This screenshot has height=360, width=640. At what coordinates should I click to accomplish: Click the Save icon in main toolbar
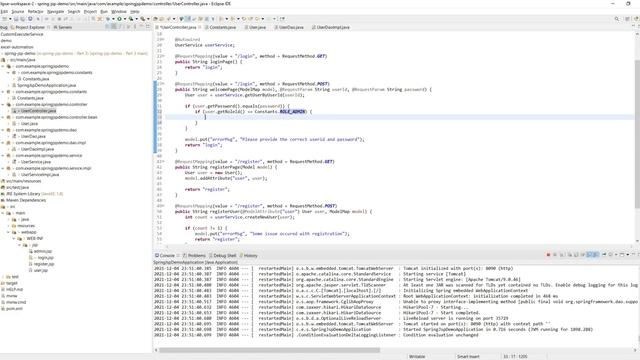click(x=16, y=19)
